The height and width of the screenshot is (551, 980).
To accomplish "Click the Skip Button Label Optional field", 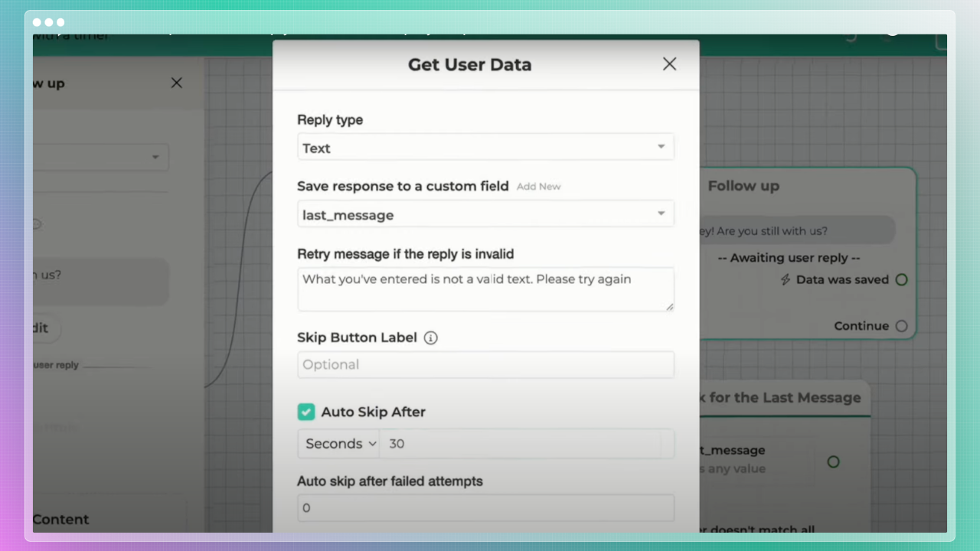I will [x=485, y=364].
